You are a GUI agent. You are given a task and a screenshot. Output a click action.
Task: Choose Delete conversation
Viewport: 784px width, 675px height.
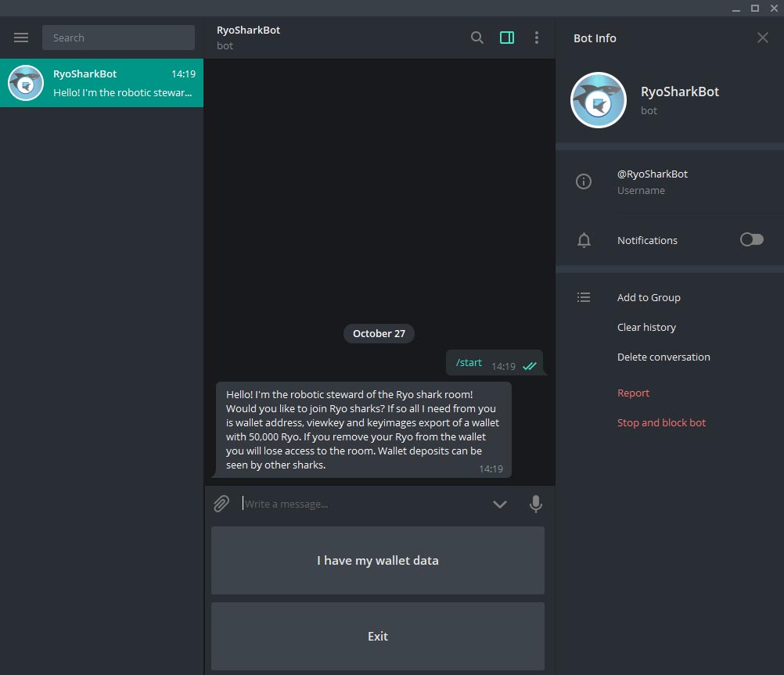pyautogui.click(x=664, y=357)
